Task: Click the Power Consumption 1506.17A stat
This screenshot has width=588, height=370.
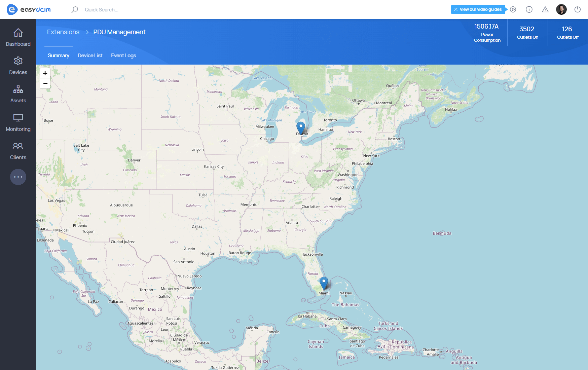Action: 487,32
